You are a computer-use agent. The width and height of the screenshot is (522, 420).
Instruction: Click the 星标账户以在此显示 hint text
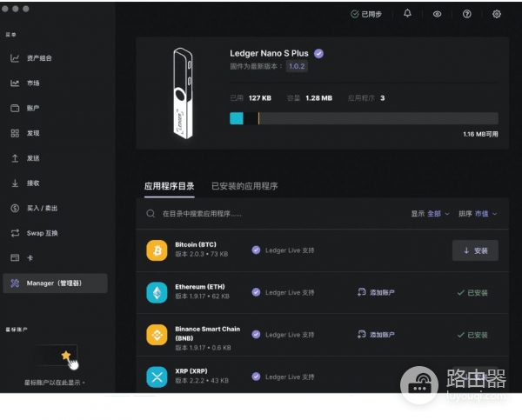point(55,383)
